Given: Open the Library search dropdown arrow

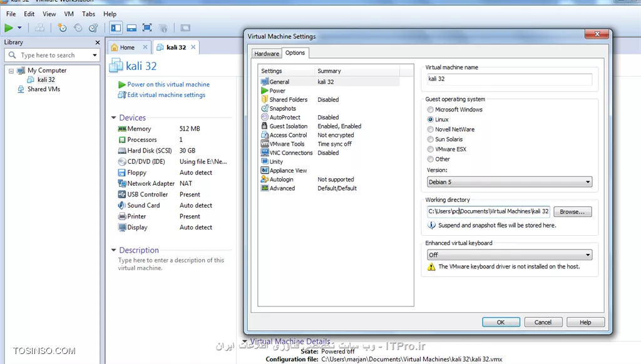Looking at the screenshot, I should [95, 55].
